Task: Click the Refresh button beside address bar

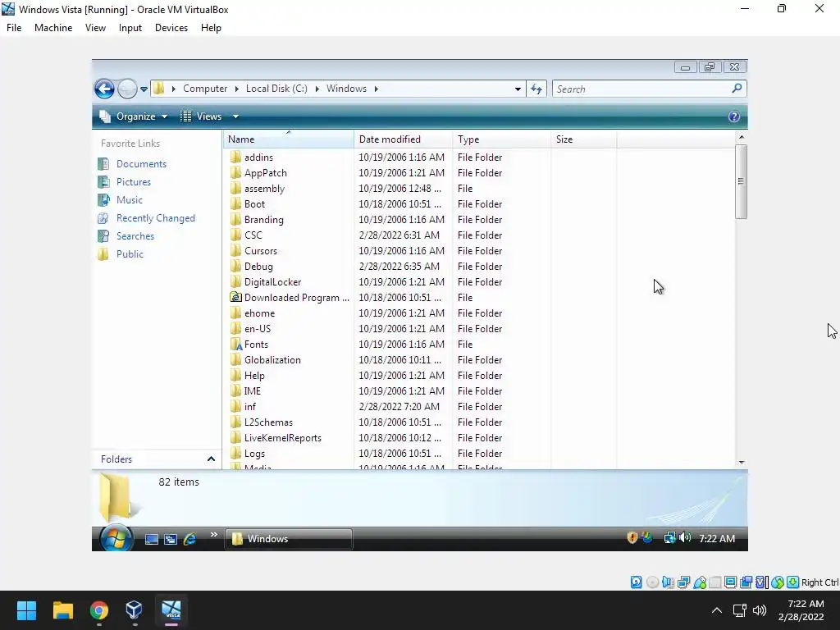Action: [x=536, y=89]
